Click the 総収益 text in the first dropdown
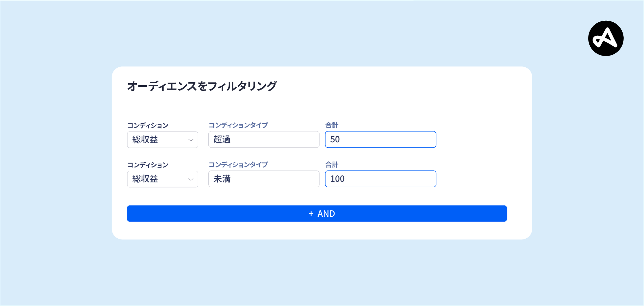This screenshot has height=306, width=644. [x=145, y=140]
